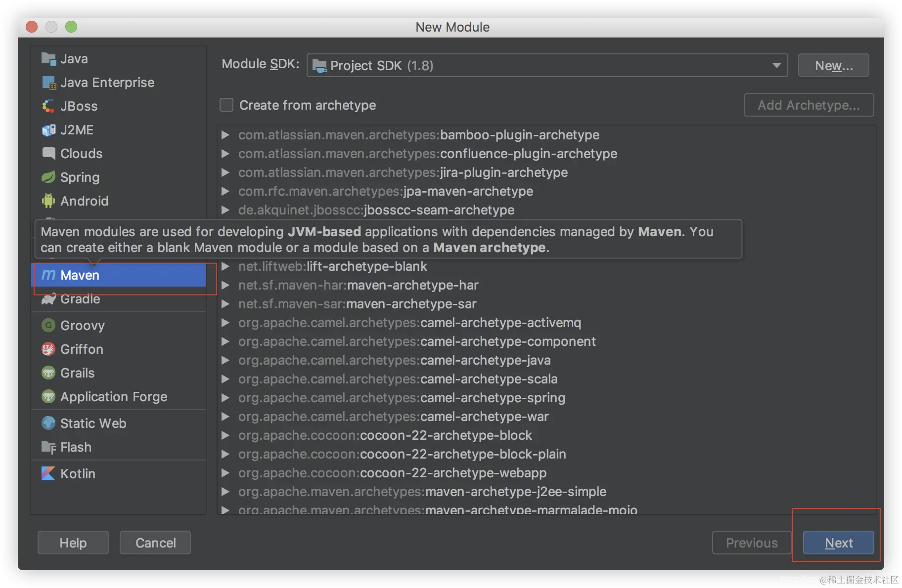
Task: Select the Griffon icon
Action: [x=48, y=349]
